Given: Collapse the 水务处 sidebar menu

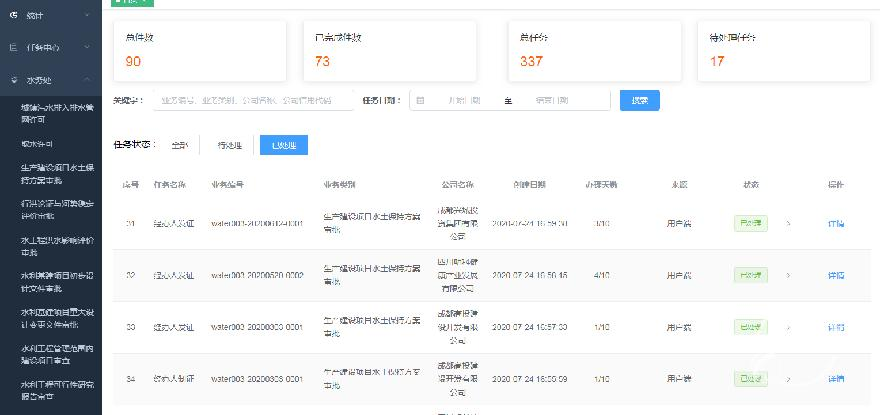Looking at the screenshot, I should 88,79.
